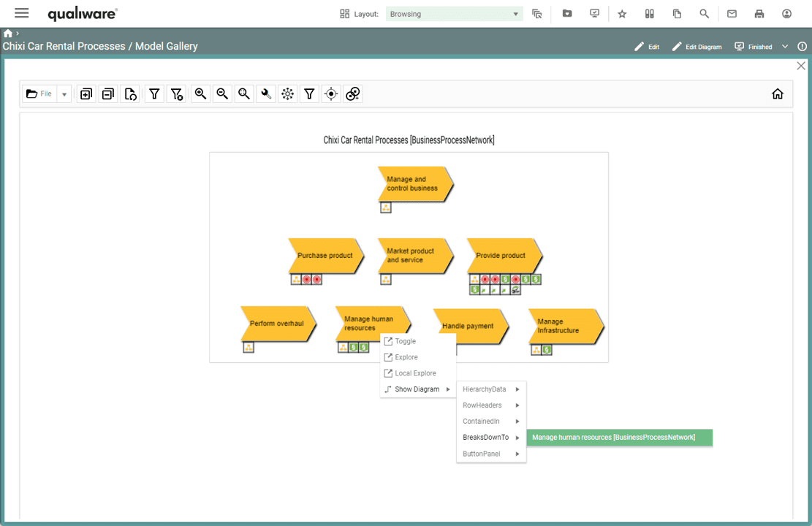812x526 pixels.
Task: Expand the File button dropdown arrow
Action: [x=64, y=94]
